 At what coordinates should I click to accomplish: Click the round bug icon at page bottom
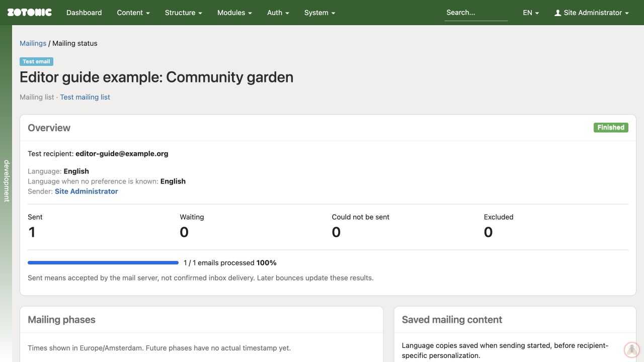coord(632,349)
